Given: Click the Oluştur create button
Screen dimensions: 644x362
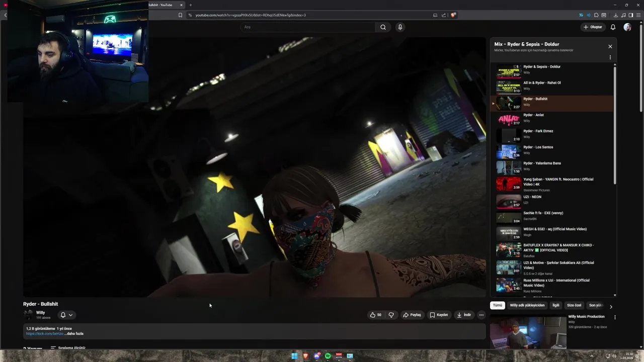Looking at the screenshot, I should [593, 27].
